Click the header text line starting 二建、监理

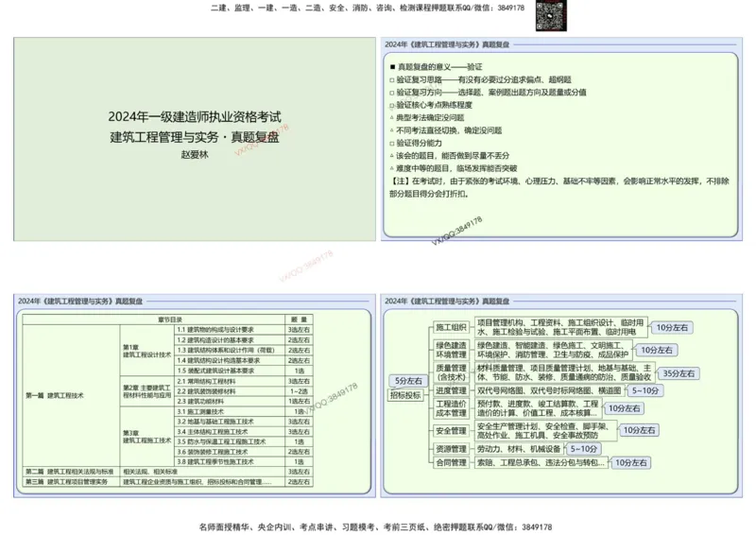point(368,8)
